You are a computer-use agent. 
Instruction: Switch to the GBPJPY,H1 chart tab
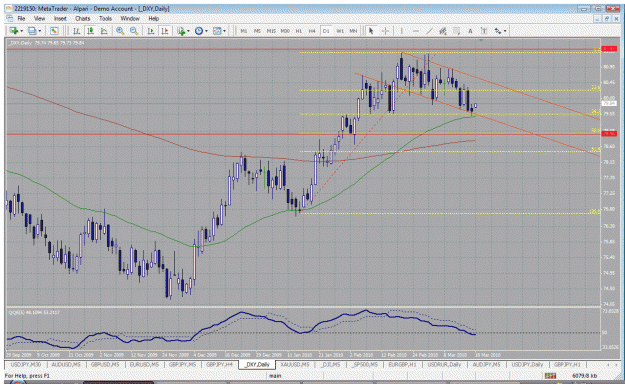click(567, 364)
